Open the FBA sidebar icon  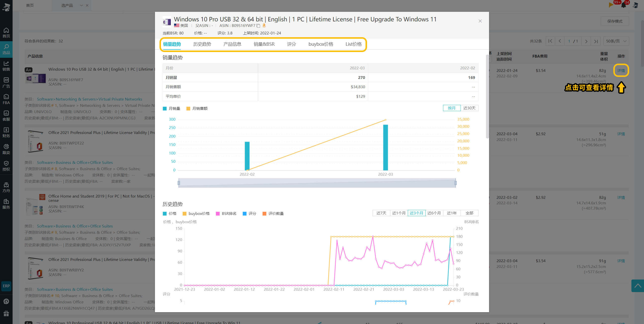(x=6, y=99)
